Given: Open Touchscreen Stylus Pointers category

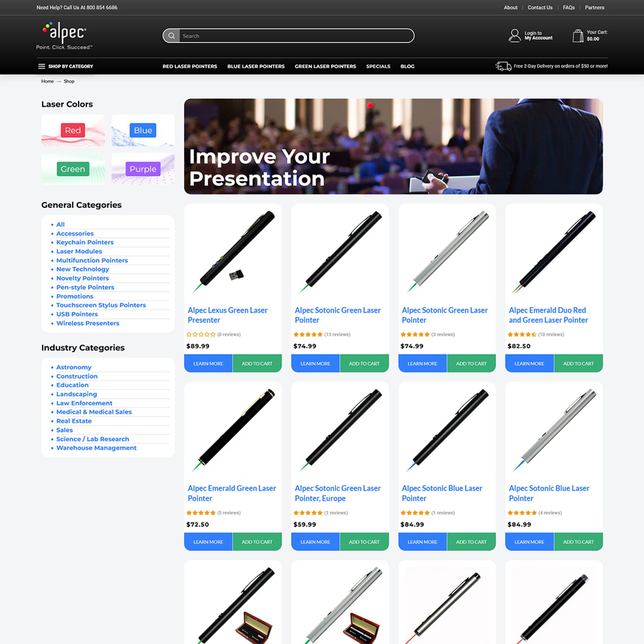Looking at the screenshot, I should [101, 305].
